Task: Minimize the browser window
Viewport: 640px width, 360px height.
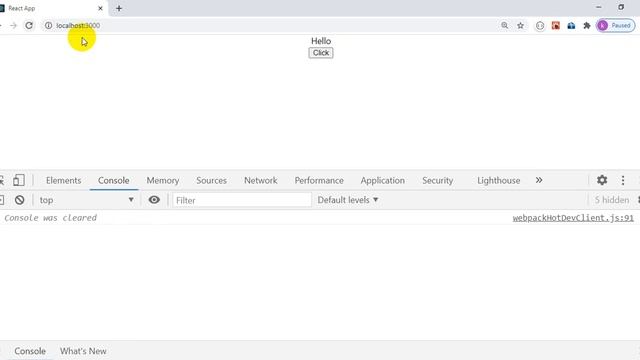Action: [x=598, y=7]
